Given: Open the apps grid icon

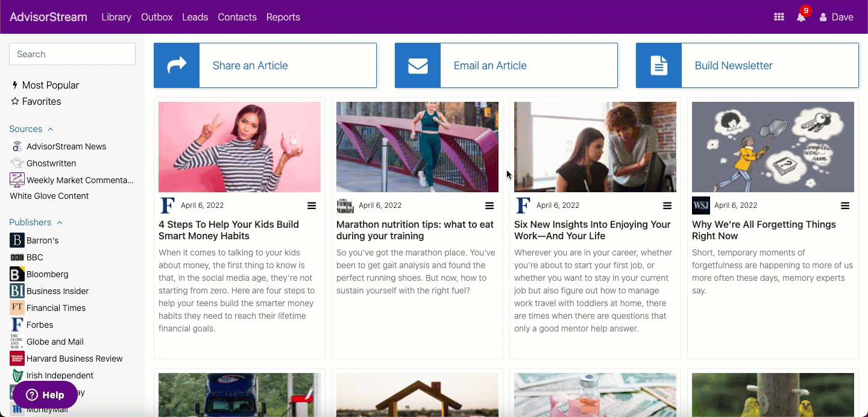Looking at the screenshot, I should (x=779, y=17).
